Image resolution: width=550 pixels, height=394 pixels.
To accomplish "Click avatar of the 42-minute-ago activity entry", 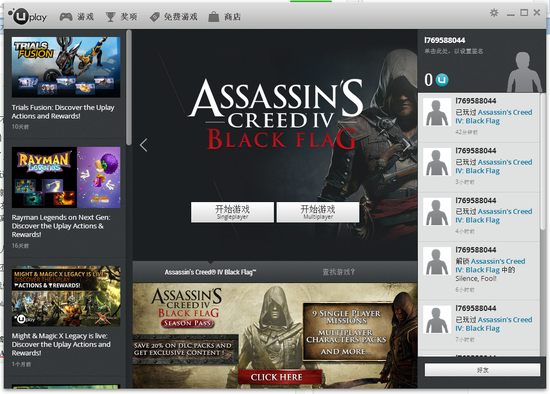I will (437, 112).
